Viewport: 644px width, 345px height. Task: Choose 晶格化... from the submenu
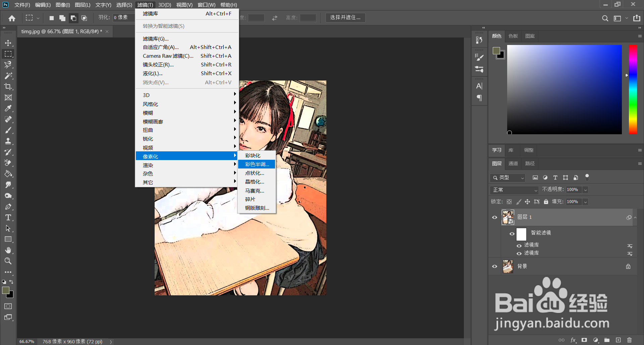(x=257, y=182)
